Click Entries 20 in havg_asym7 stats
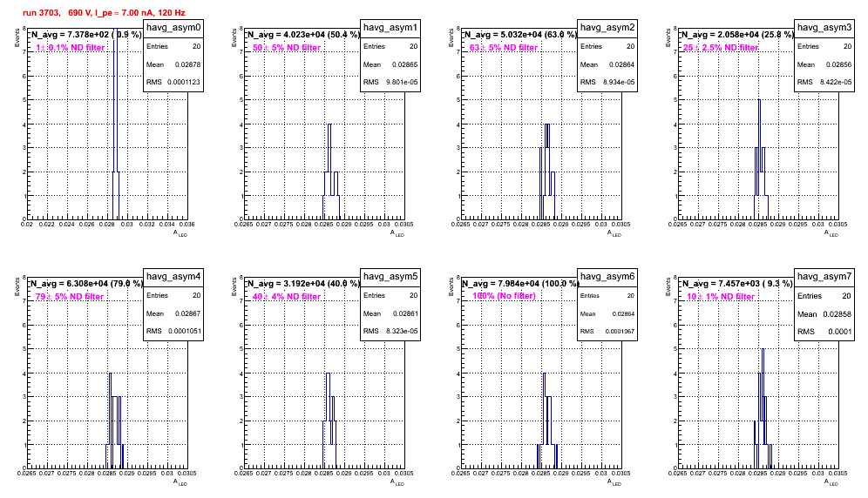 (x=824, y=296)
